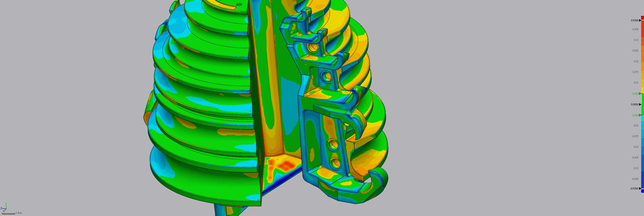Click the -0.0394 minimum legend marker arrow
Image resolution: width=644 pixels, height=216 pixels.
tap(640, 188)
